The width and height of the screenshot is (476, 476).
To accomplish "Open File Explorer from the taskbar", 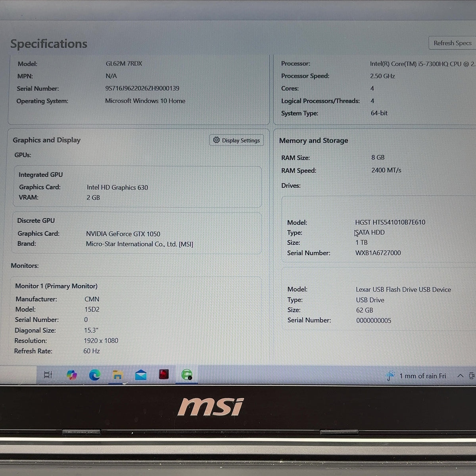I will pos(117,375).
